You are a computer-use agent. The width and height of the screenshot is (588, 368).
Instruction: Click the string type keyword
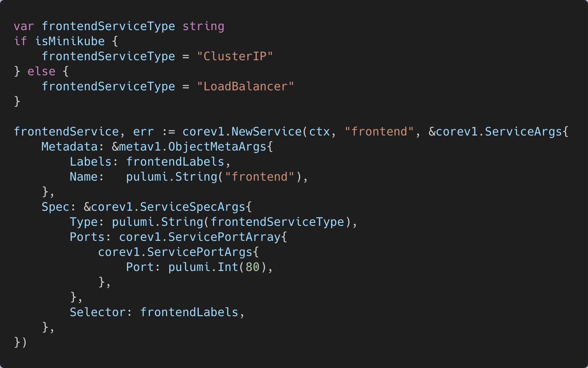[203, 26]
